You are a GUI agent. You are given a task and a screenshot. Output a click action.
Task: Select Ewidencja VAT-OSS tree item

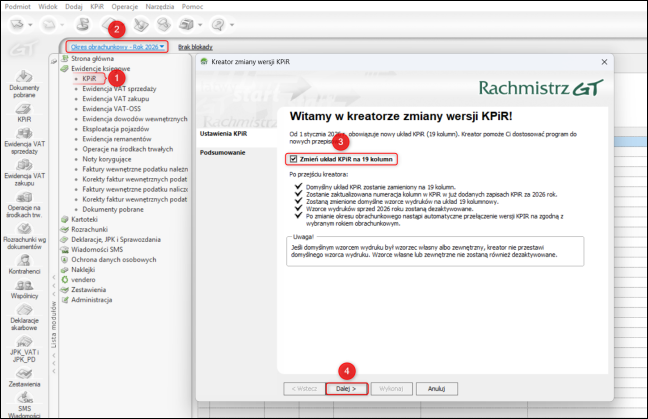(112, 109)
